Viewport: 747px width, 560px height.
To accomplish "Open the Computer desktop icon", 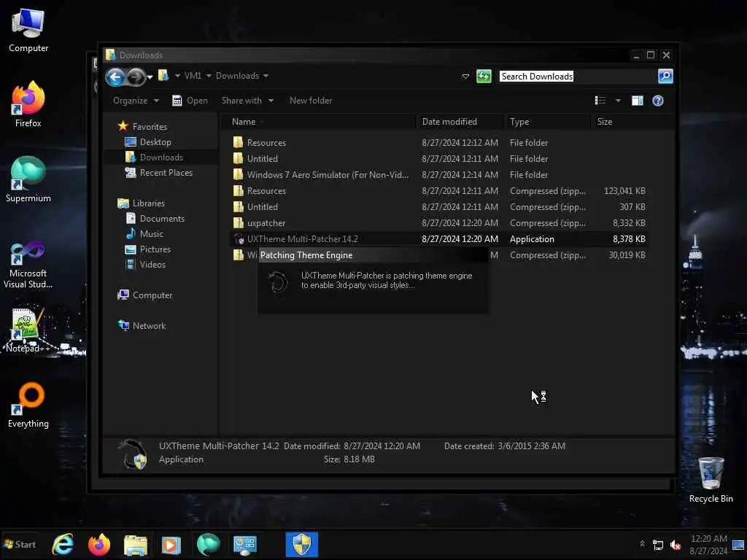I will (x=28, y=30).
